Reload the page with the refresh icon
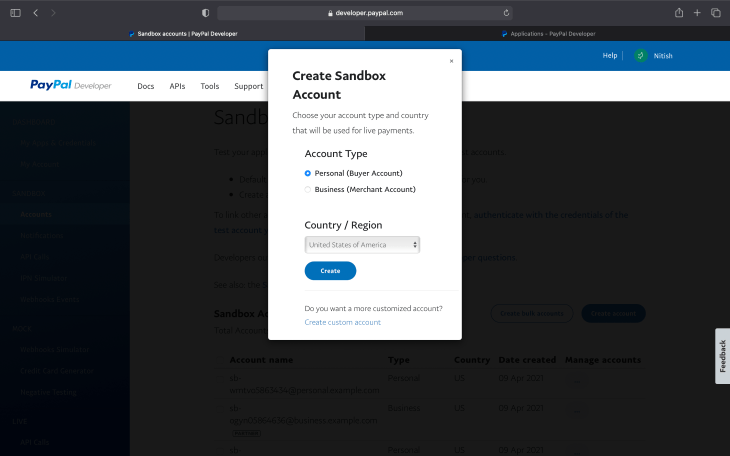 click(x=506, y=13)
